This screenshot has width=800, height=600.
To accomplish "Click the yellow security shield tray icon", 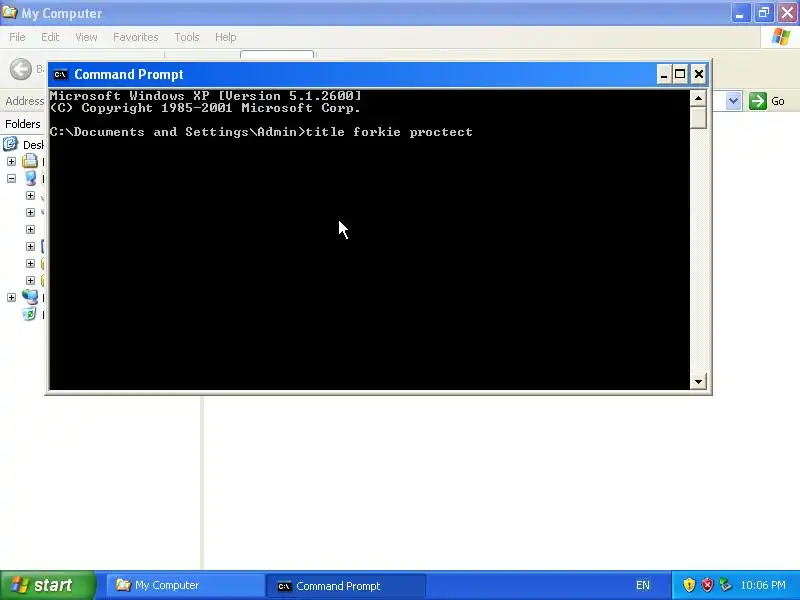I will (689, 585).
